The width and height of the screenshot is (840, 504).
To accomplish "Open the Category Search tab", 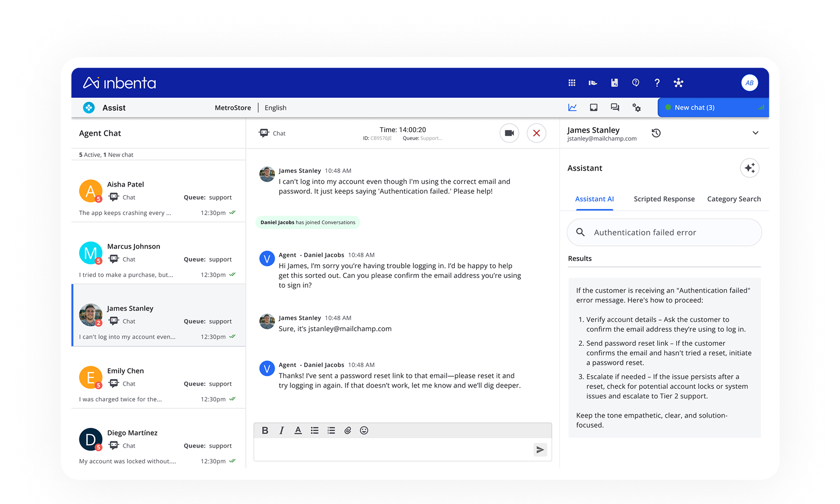I will coord(733,199).
